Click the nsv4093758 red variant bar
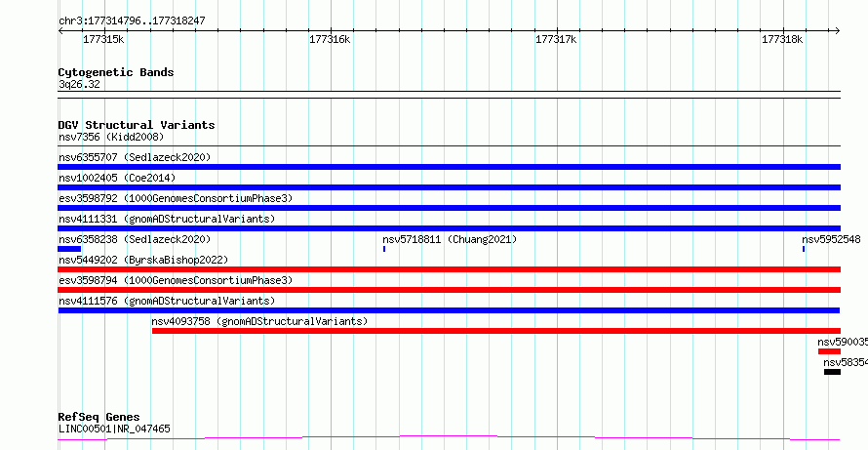 click(496, 331)
